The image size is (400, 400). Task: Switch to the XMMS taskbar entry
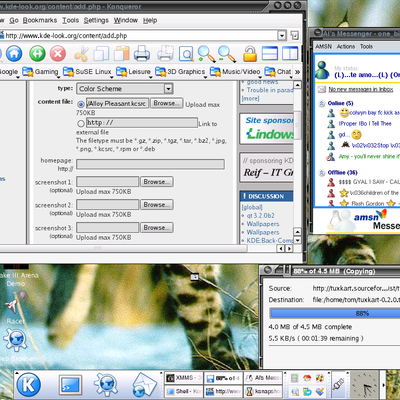(184, 378)
